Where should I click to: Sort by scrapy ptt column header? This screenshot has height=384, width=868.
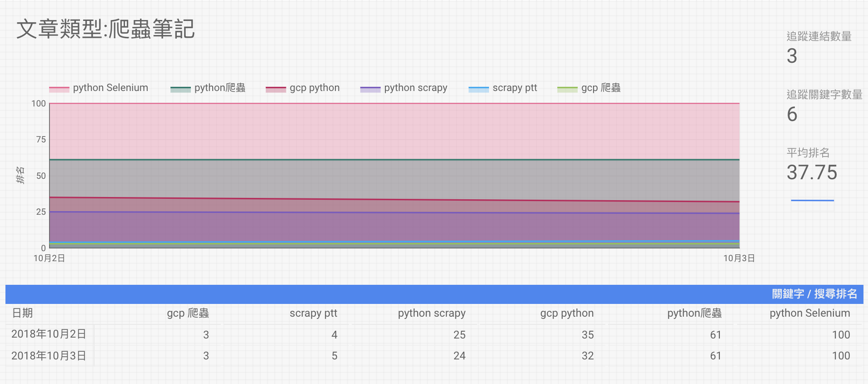[314, 313]
